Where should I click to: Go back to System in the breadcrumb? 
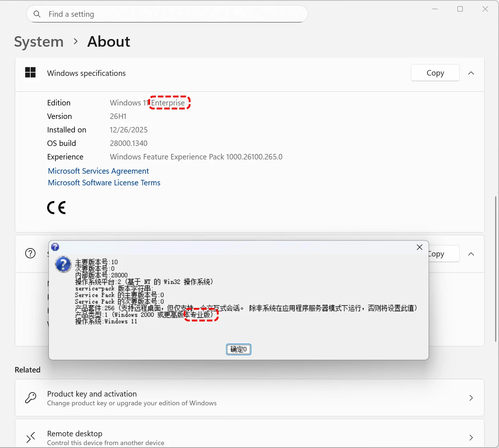(39, 42)
